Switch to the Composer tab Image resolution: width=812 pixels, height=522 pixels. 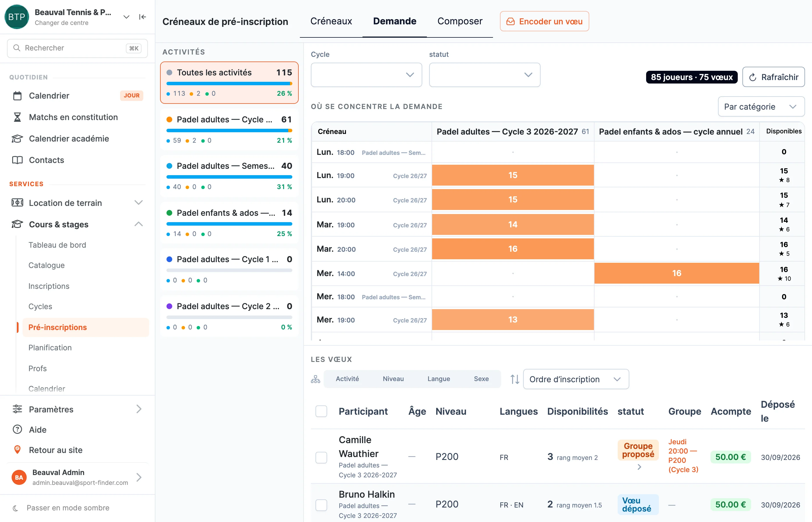460,21
